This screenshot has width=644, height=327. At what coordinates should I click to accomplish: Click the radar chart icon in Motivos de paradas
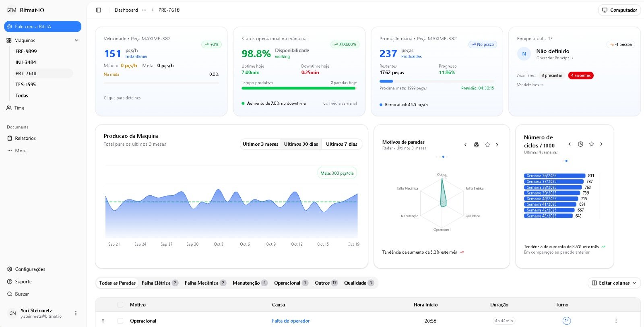(476, 145)
